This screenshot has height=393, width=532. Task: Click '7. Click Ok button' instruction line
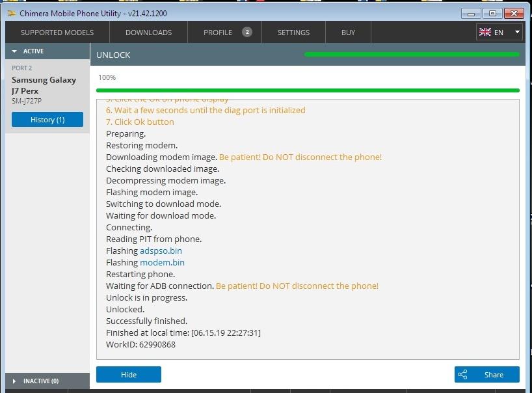pos(140,122)
